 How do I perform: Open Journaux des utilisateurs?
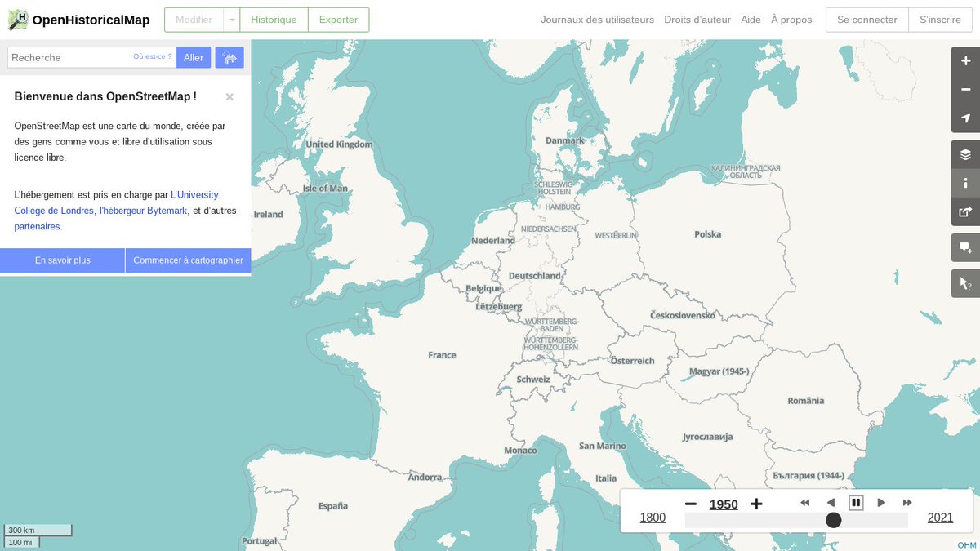click(597, 20)
